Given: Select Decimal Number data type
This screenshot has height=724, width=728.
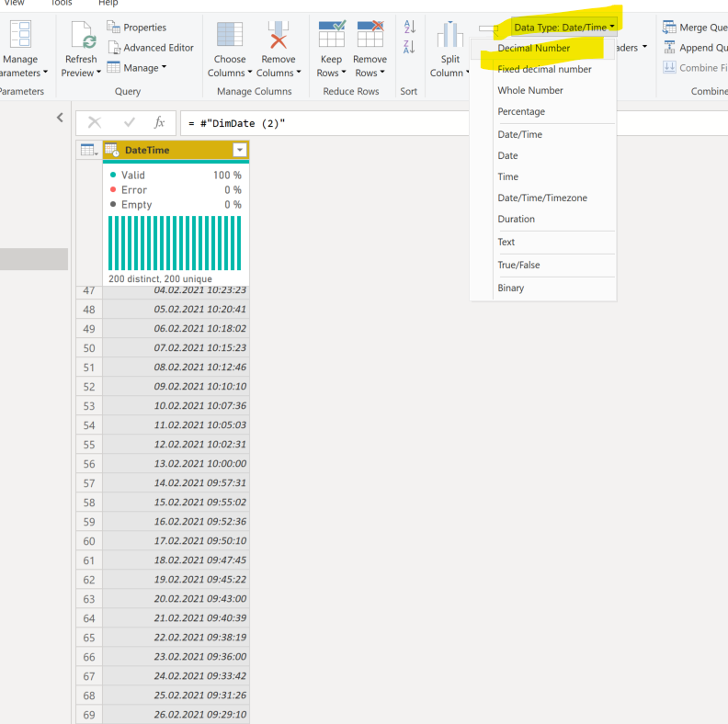Looking at the screenshot, I should coord(542,49).
